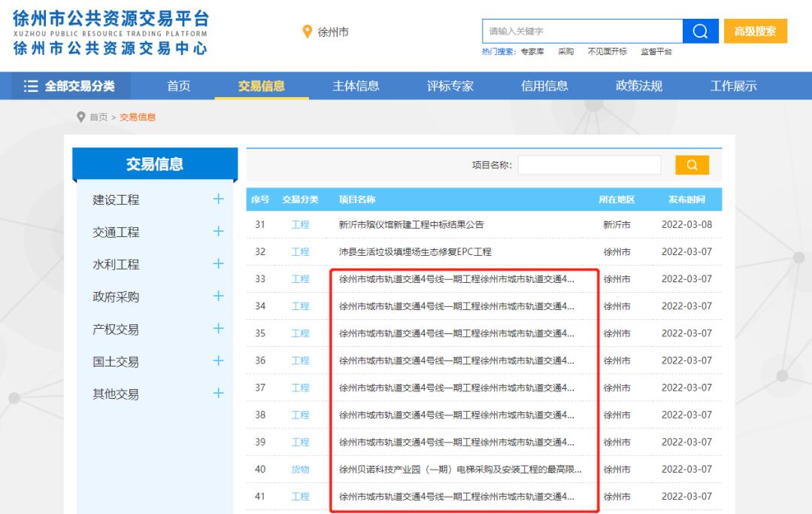Image resolution: width=812 pixels, height=514 pixels.
Task: Expand the 交通工程 category
Action: tap(218, 232)
